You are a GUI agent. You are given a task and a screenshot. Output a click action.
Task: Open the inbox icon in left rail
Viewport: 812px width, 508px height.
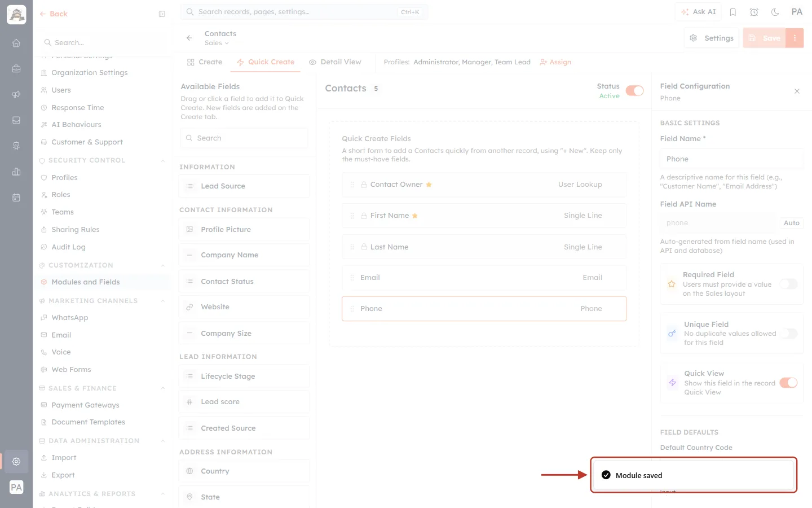16,120
